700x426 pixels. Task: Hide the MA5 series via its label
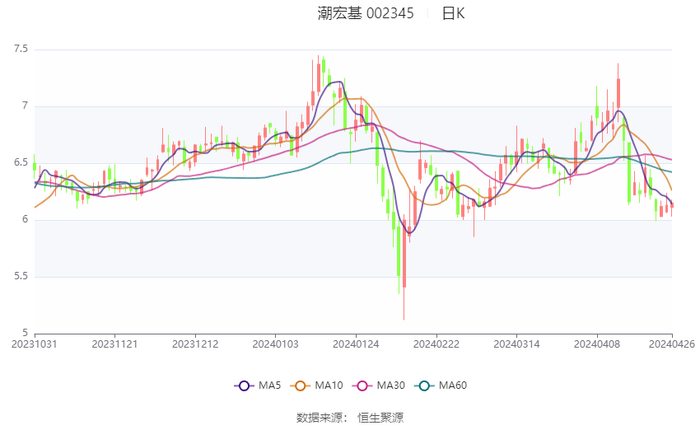[269, 385]
